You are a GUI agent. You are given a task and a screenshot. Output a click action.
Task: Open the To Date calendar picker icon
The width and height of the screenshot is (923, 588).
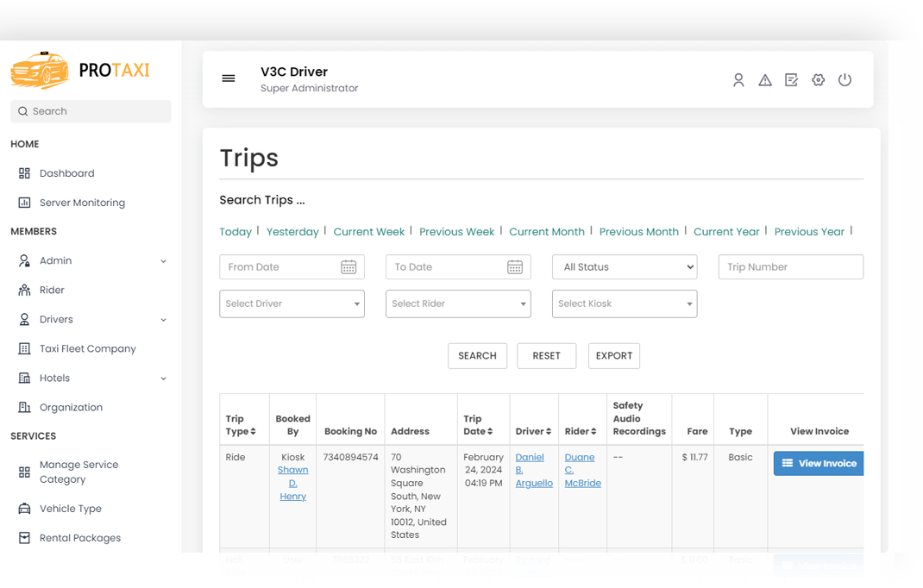point(516,266)
